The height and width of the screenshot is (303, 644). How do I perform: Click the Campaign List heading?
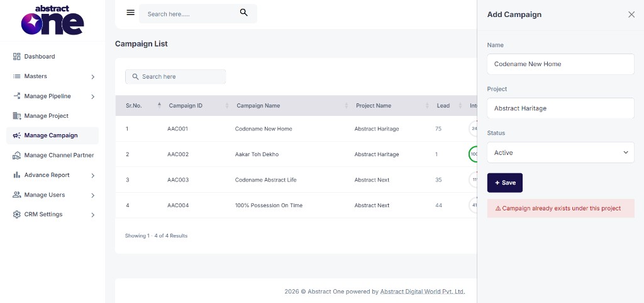(x=142, y=43)
